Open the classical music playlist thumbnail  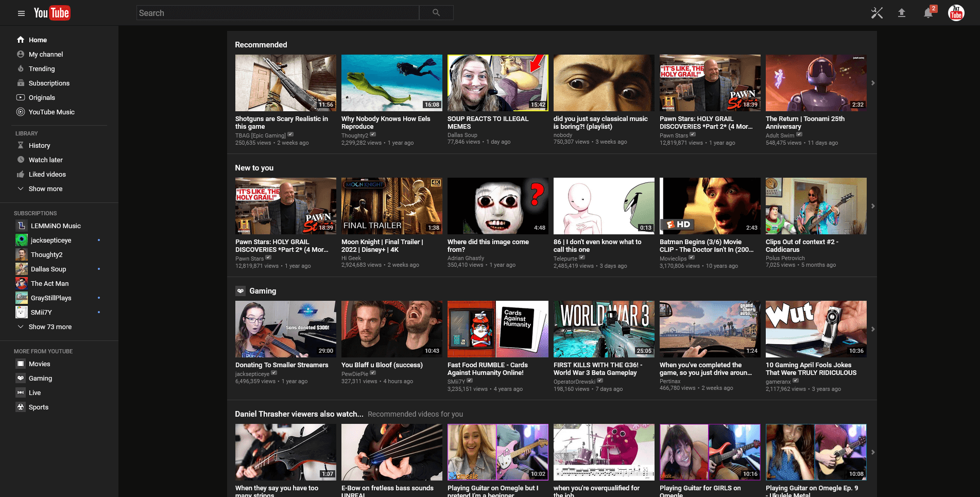604,83
